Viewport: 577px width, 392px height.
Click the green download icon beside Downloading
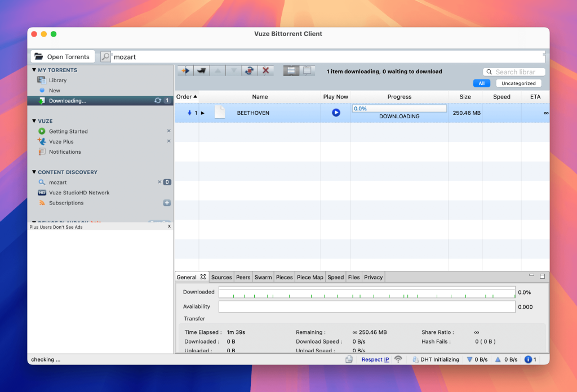[x=42, y=101]
